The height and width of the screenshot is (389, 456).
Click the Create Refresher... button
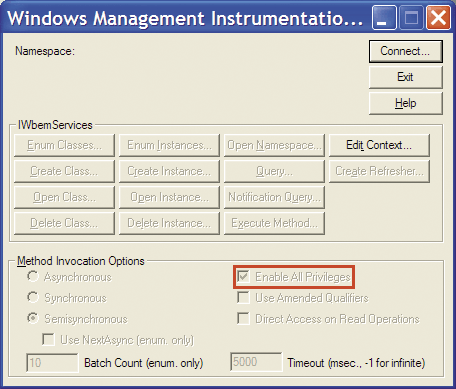tap(379, 171)
